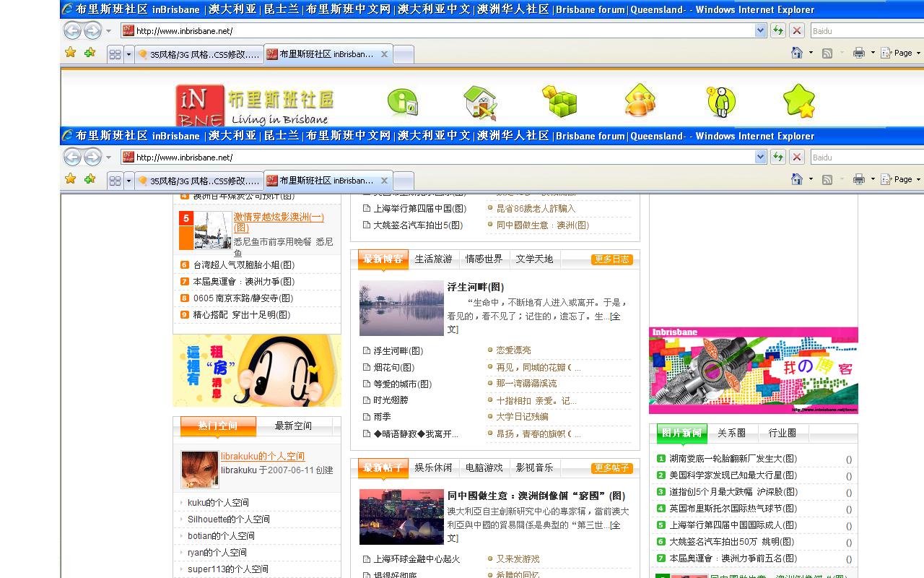Viewport: 924px width, 578px height.
Task: Open link 激情穿越炫影澳洲(一)(图)
Action: pyautogui.click(x=279, y=222)
